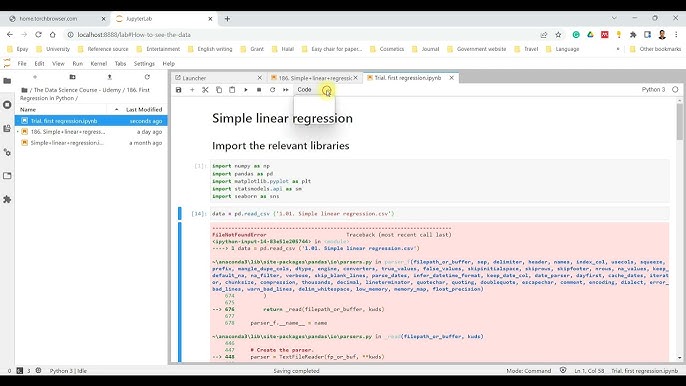Restart the kernel using the circular arrow icon
Image resolution: width=686 pixels, height=386 pixels.
click(272, 90)
